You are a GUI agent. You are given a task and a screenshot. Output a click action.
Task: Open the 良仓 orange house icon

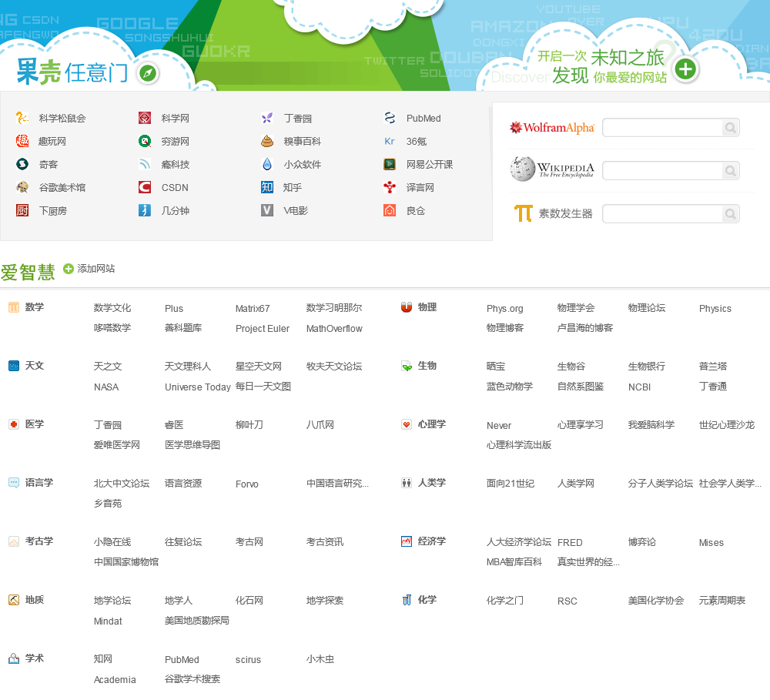[390, 210]
